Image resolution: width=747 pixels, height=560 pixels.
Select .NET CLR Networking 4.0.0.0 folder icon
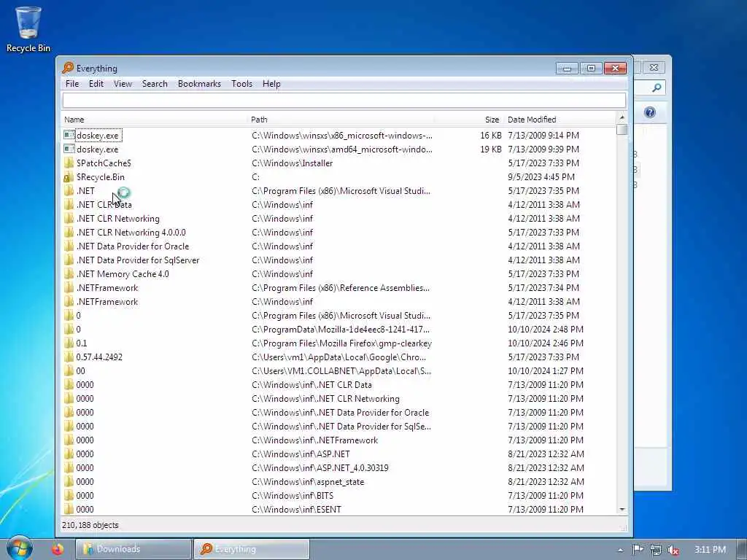(x=69, y=233)
